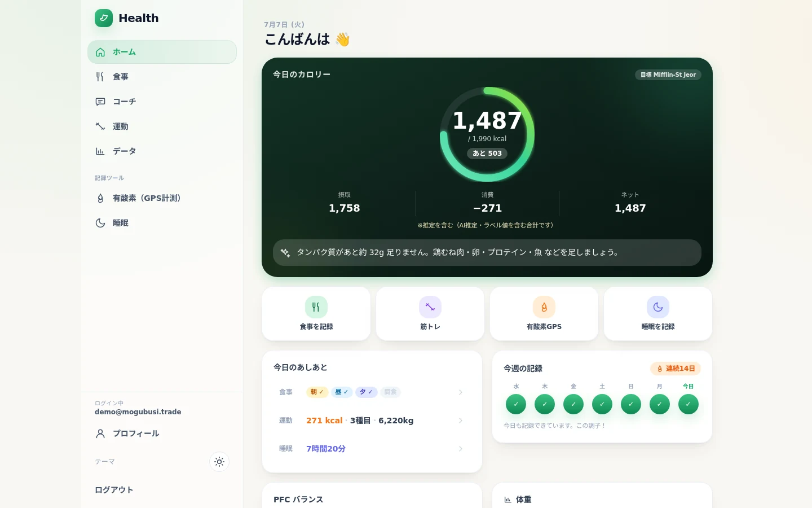
Task: Click the 食事を記録 quick action card
Action: click(x=316, y=314)
